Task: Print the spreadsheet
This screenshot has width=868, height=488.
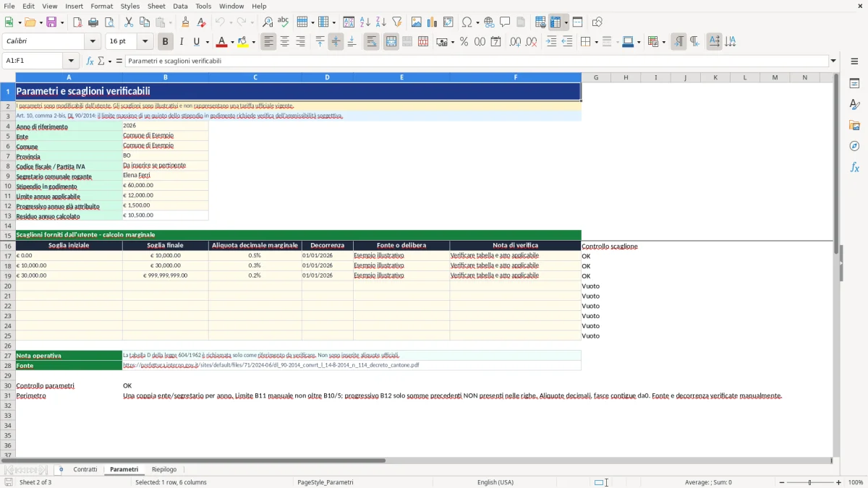Action: (x=93, y=22)
